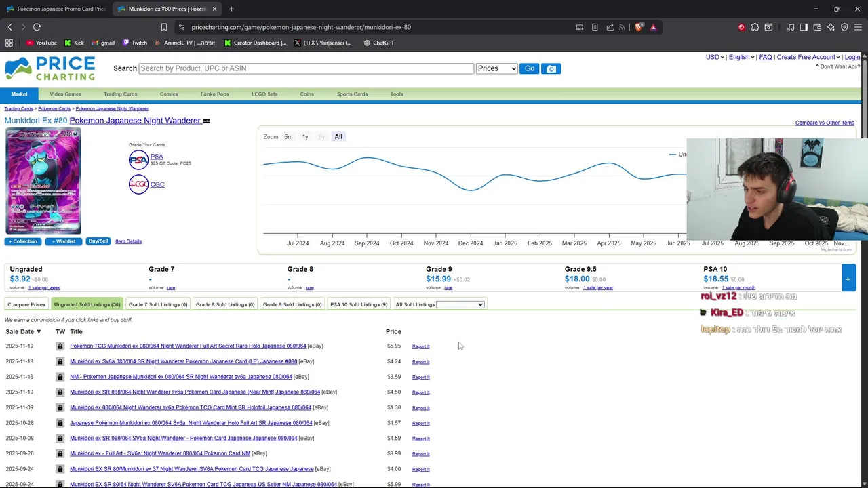Click the Go search button

(x=529, y=68)
